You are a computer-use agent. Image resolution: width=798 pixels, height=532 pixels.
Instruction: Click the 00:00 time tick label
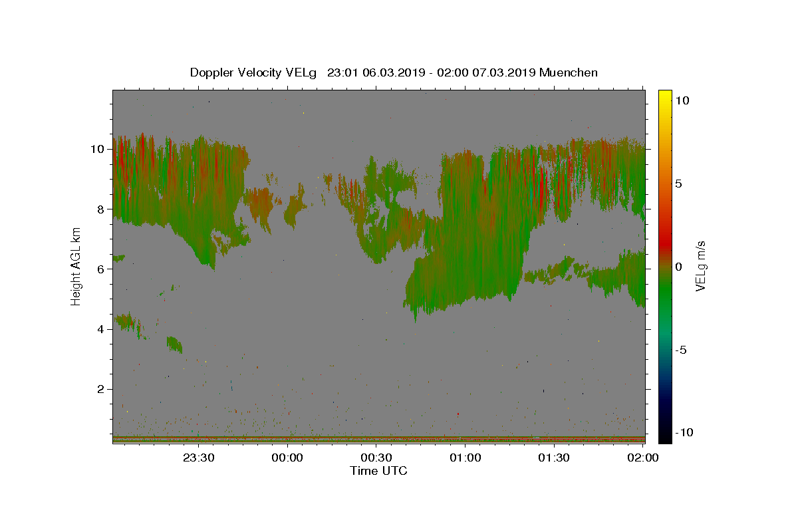pos(287,458)
